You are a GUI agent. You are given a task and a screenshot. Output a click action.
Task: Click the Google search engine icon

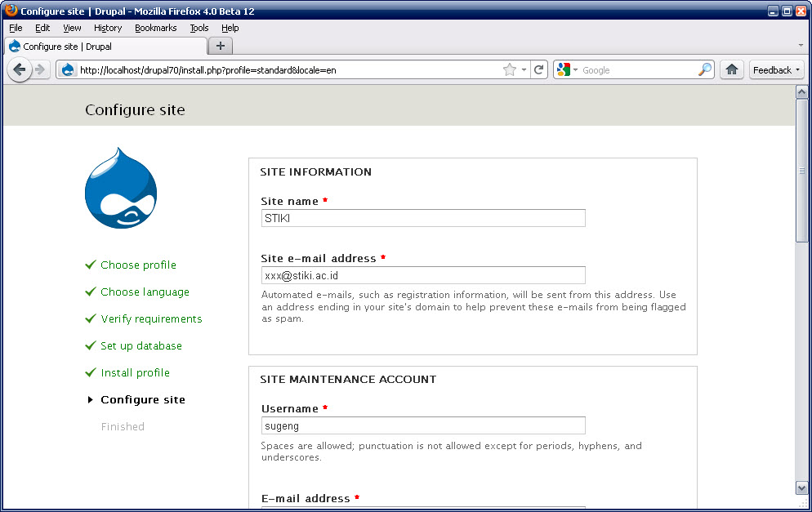coord(564,70)
